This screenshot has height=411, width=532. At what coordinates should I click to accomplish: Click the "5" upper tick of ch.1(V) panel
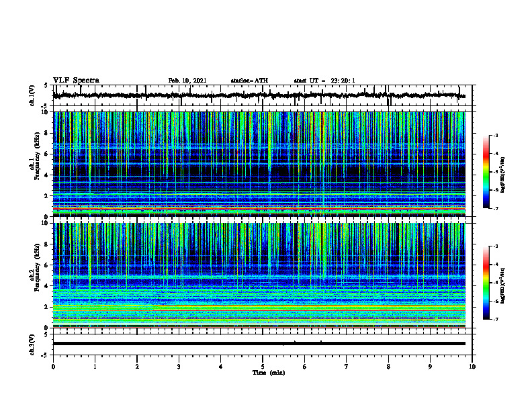pyautogui.click(x=46, y=85)
